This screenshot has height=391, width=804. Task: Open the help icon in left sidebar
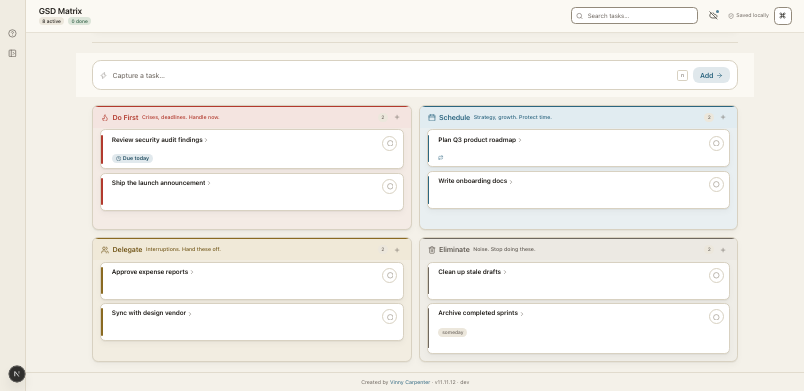(x=12, y=33)
